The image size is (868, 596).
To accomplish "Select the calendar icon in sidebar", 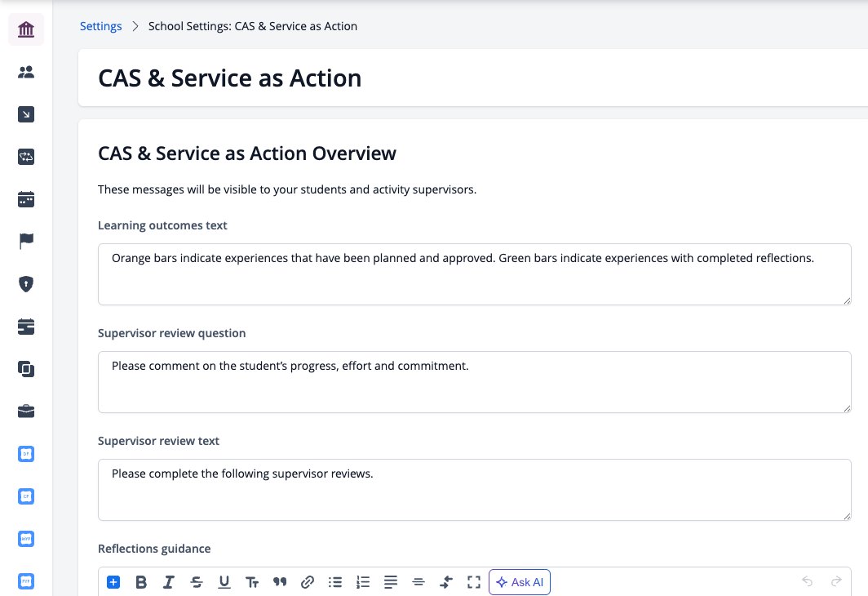I will pyautogui.click(x=26, y=199).
